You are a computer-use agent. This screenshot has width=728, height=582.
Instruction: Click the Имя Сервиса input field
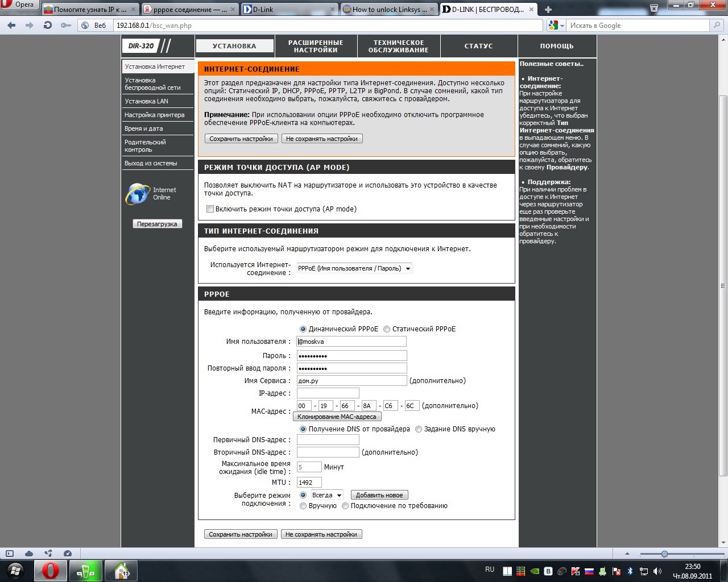pyautogui.click(x=351, y=381)
